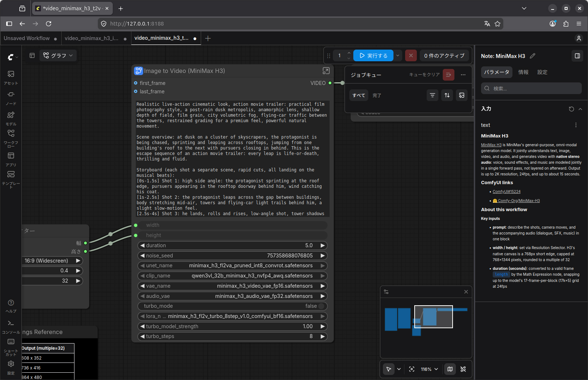
Task: Open the Comfy-Org/MiniMax-H3 link
Action: [x=516, y=201]
